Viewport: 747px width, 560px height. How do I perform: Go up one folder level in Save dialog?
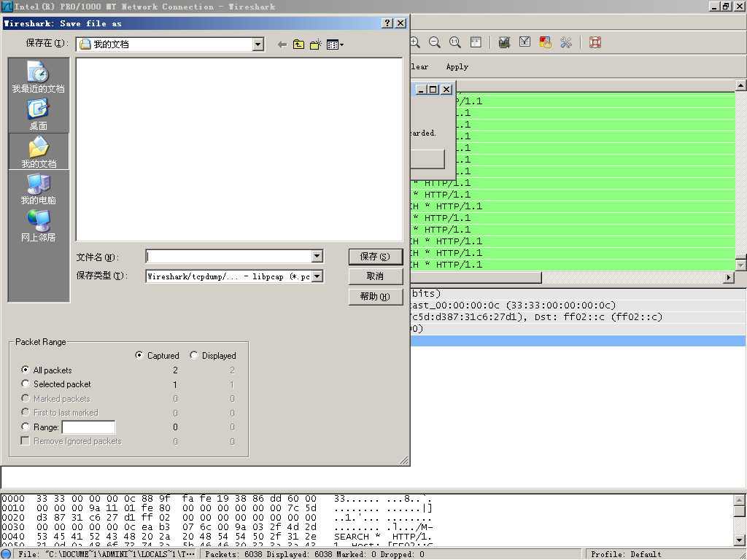point(298,44)
